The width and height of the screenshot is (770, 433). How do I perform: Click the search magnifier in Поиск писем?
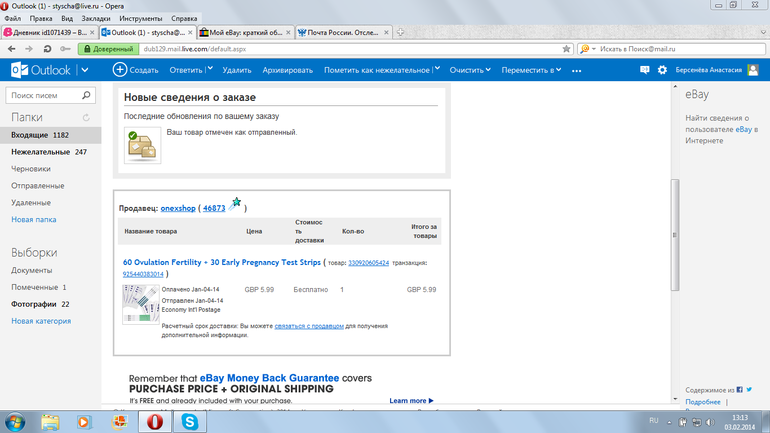tap(87, 96)
